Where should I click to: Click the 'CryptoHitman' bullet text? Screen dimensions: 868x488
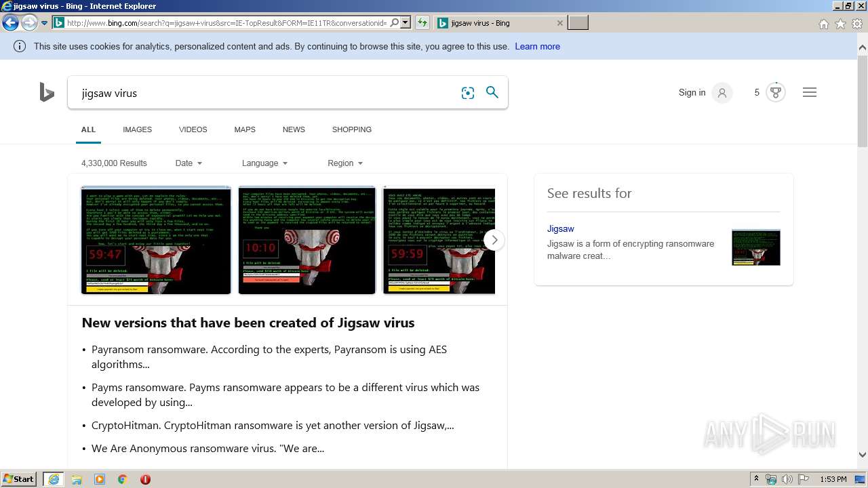tap(273, 426)
